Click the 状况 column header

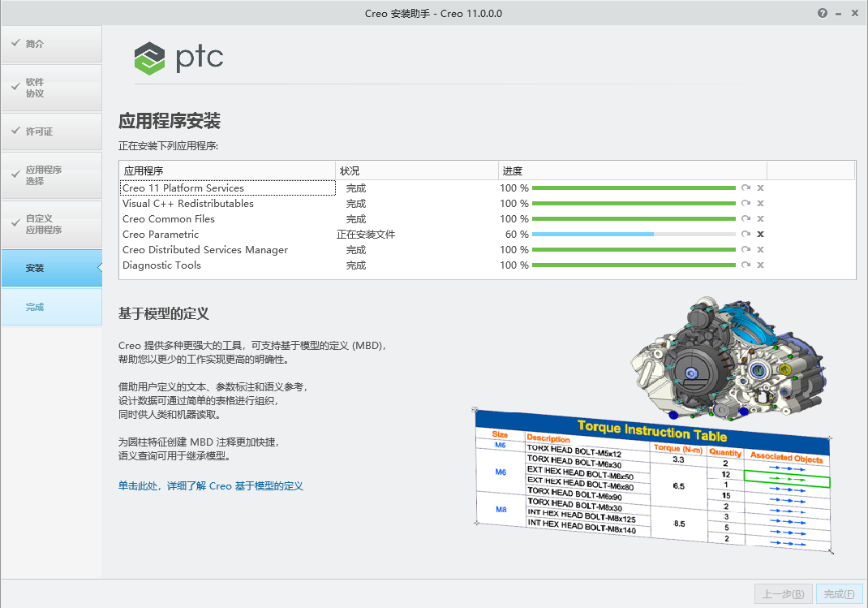click(416, 170)
